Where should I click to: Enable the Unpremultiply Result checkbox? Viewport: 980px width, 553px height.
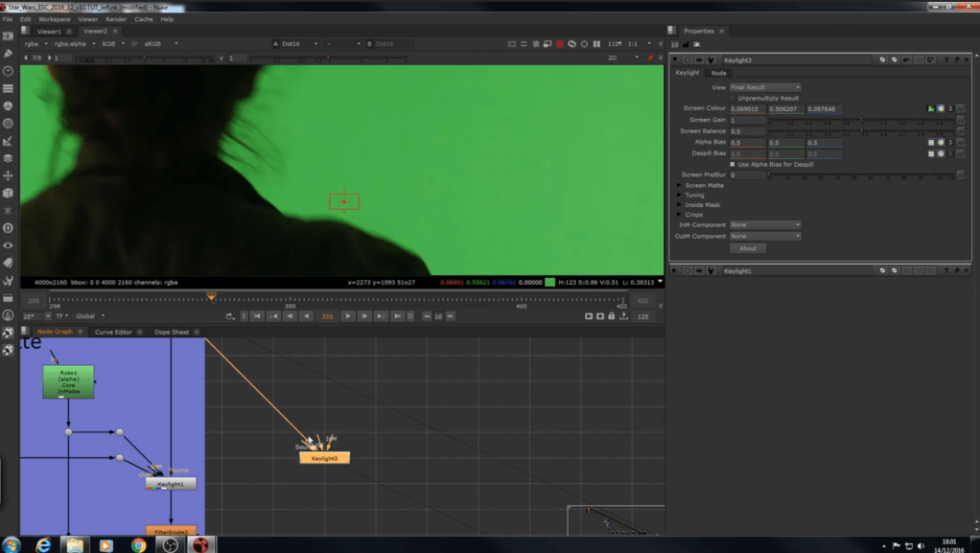pyautogui.click(x=734, y=98)
